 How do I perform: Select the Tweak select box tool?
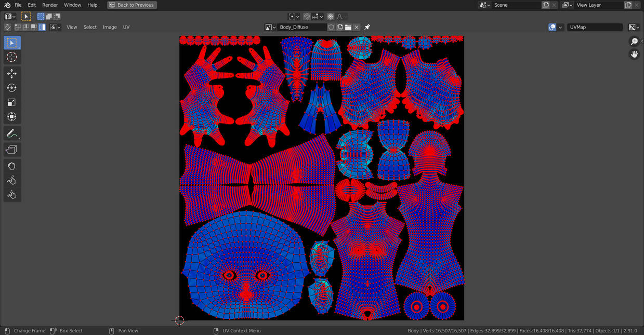click(12, 43)
